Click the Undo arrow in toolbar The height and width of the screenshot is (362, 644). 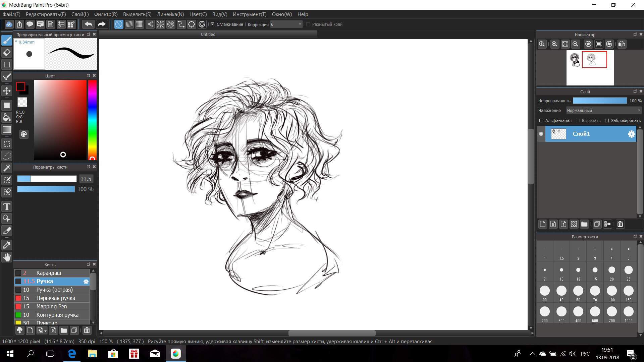(89, 24)
